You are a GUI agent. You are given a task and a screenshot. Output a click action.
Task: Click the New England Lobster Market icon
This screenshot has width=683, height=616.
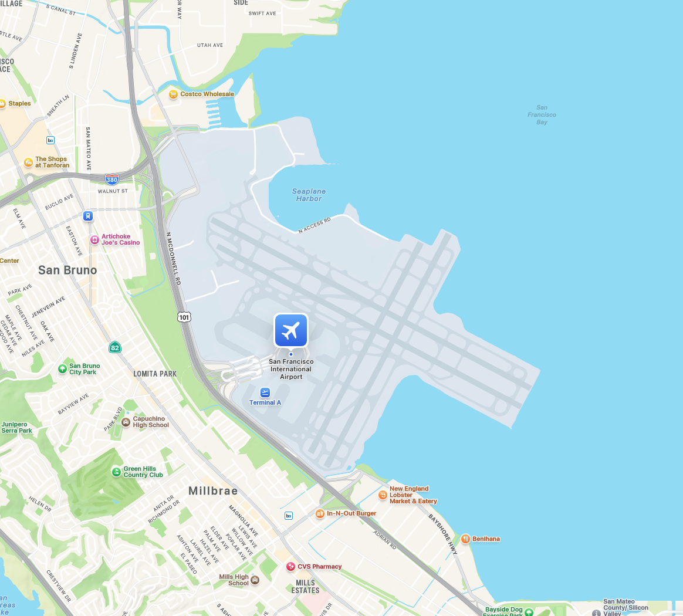(x=383, y=495)
